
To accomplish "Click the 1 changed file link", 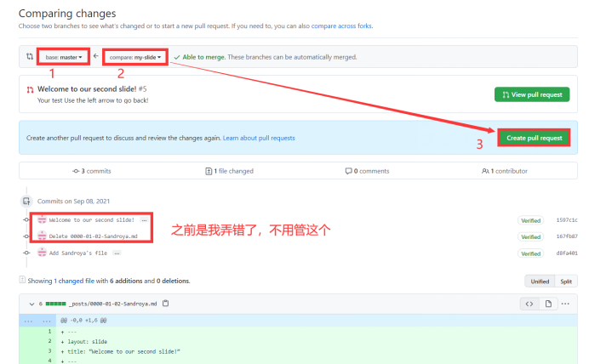I will (74, 281).
